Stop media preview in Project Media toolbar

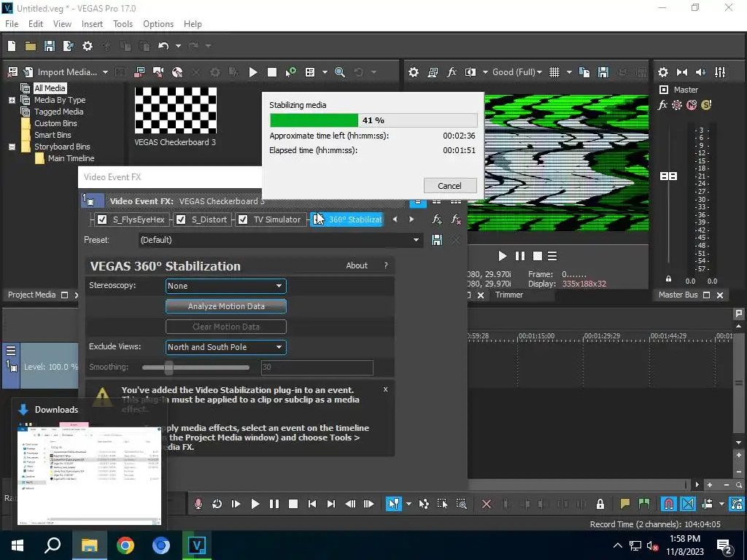tap(272, 72)
